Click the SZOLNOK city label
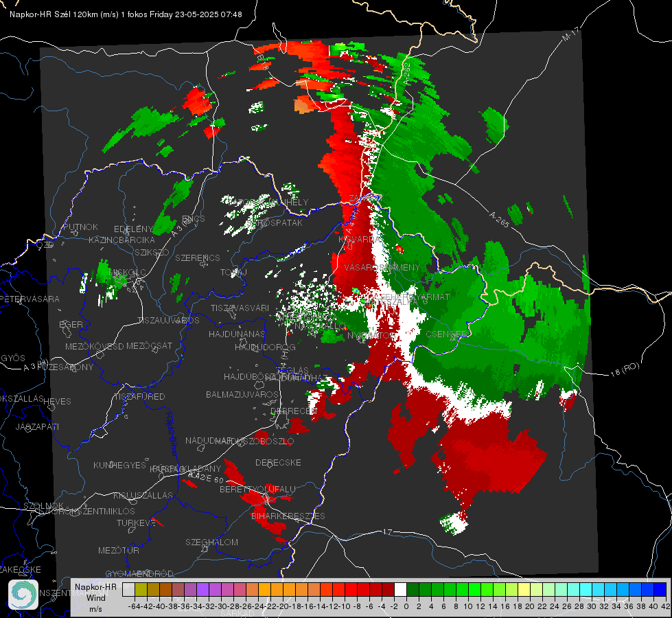Image resolution: width=672 pixels, height=618 pixels. click(44, 505)
